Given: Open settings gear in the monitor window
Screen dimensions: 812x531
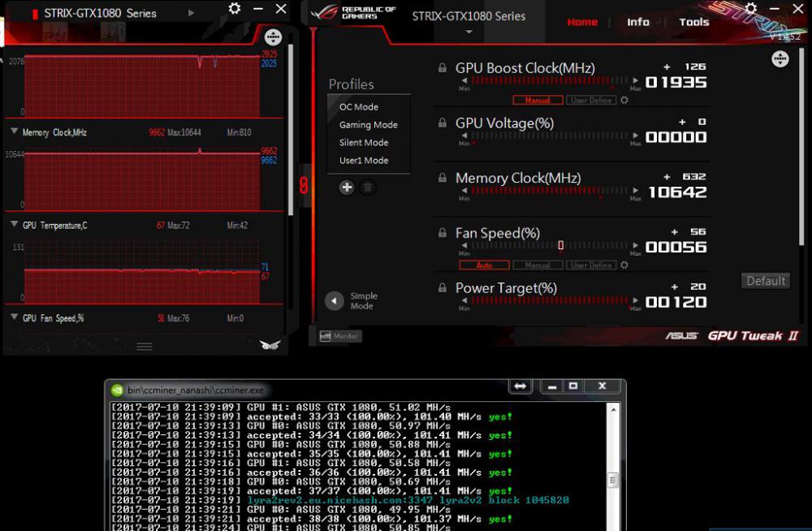Looking at the screenshot, I should click(235, 9).
